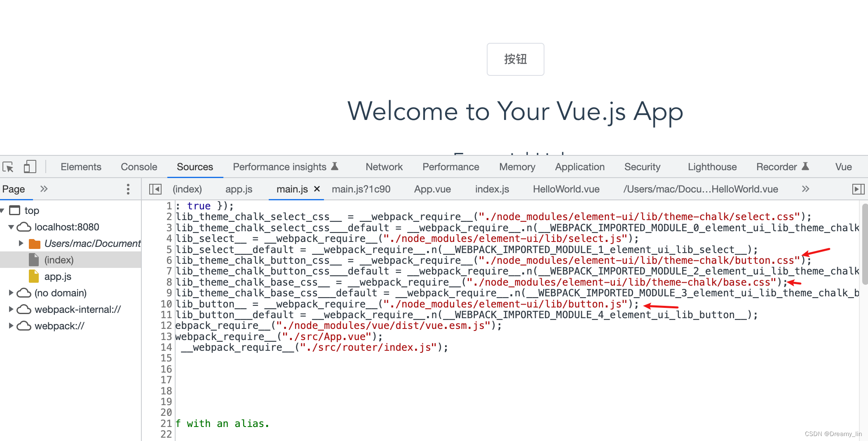Open the Performance insights tab
The width and height of the screenshot is (868, 441).
286,167
